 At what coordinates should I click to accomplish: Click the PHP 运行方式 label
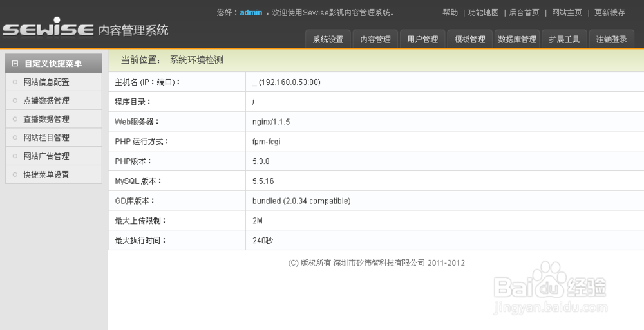[142, 142]
